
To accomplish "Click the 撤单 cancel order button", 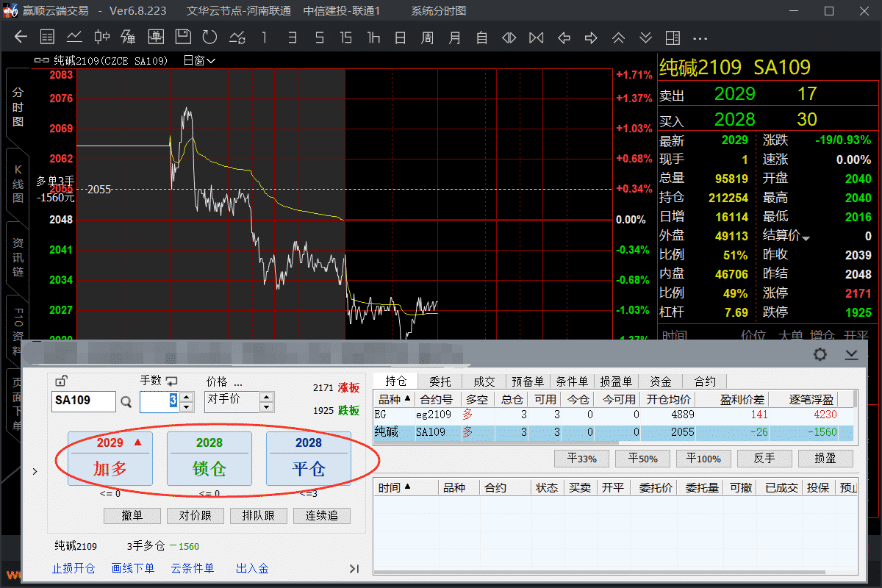I will [x=132, y=516].
